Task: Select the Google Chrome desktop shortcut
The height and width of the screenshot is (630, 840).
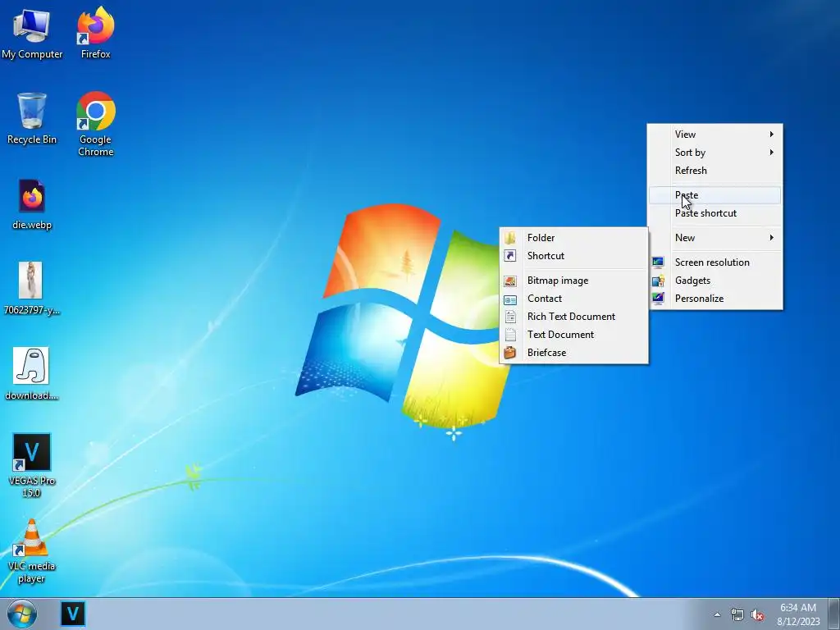Action: (x=95, y=125)
